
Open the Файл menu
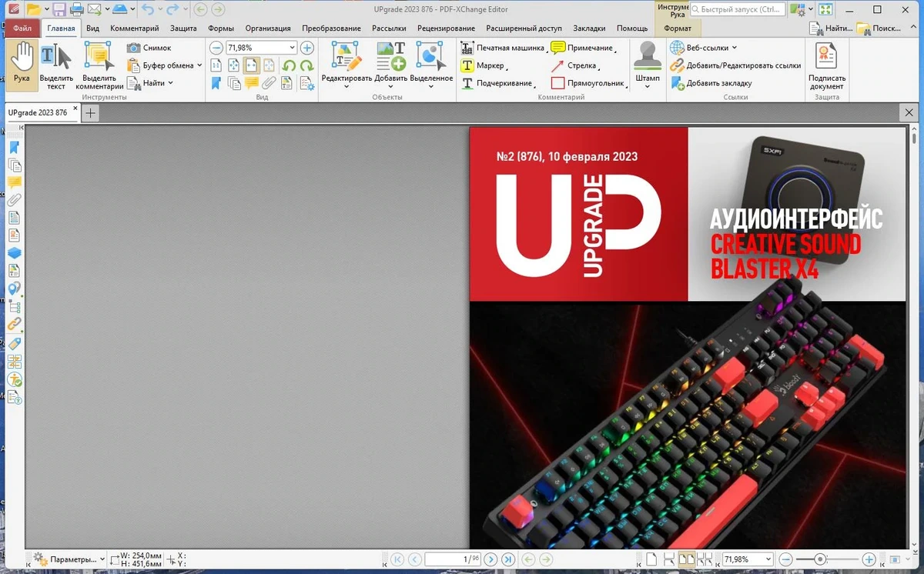click(x=22, y=28)
